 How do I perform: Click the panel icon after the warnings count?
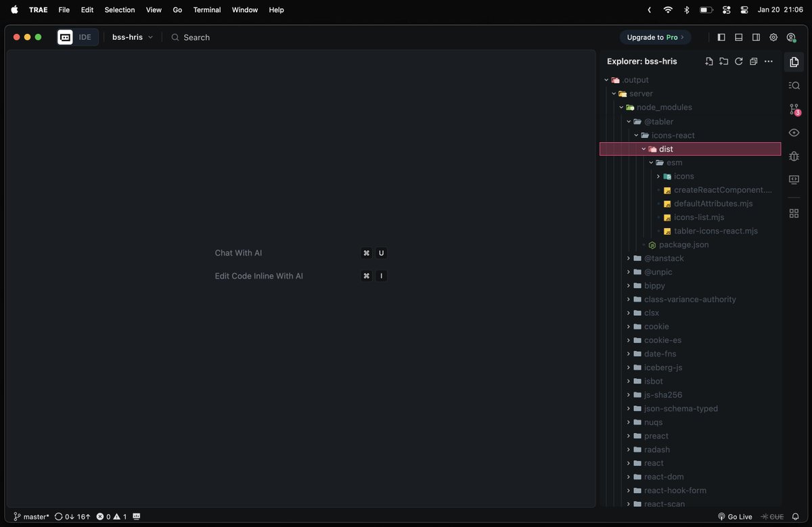[137, 517]
